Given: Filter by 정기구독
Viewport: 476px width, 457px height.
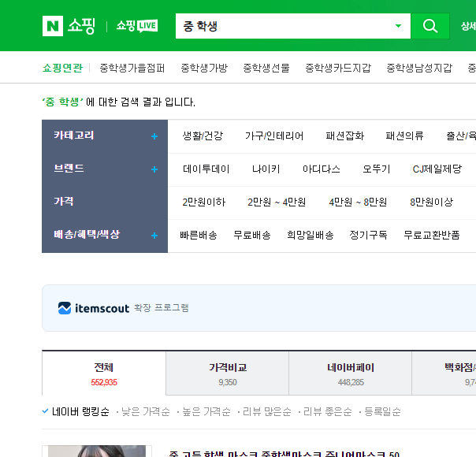Looking at the screenshot, I should pos(368,235).
